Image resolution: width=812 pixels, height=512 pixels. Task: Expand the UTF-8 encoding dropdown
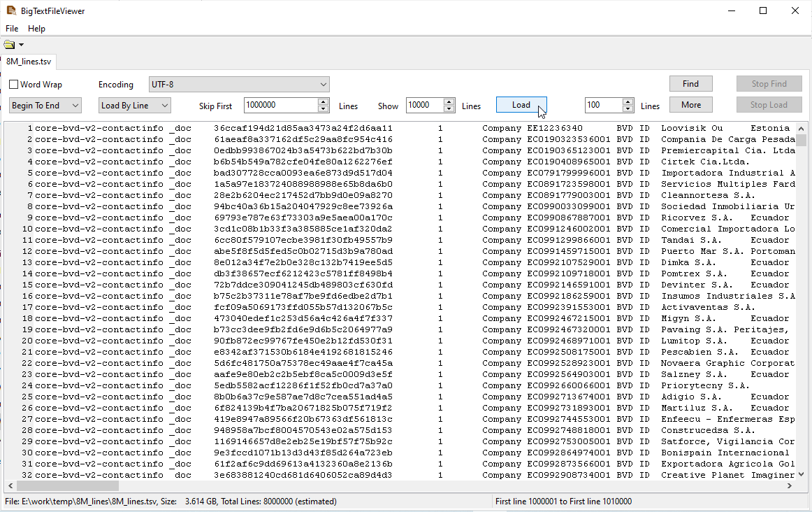(x=323, y=85)
